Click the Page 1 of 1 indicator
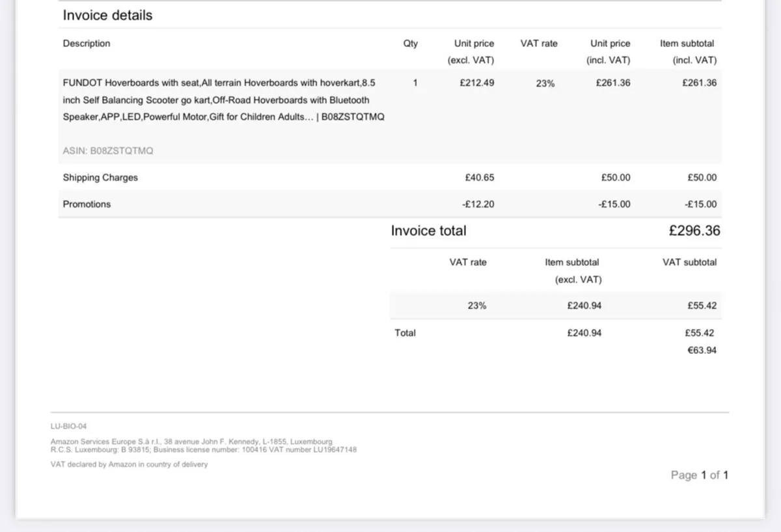Screen dimensions: 781x532 coord(699,475)
